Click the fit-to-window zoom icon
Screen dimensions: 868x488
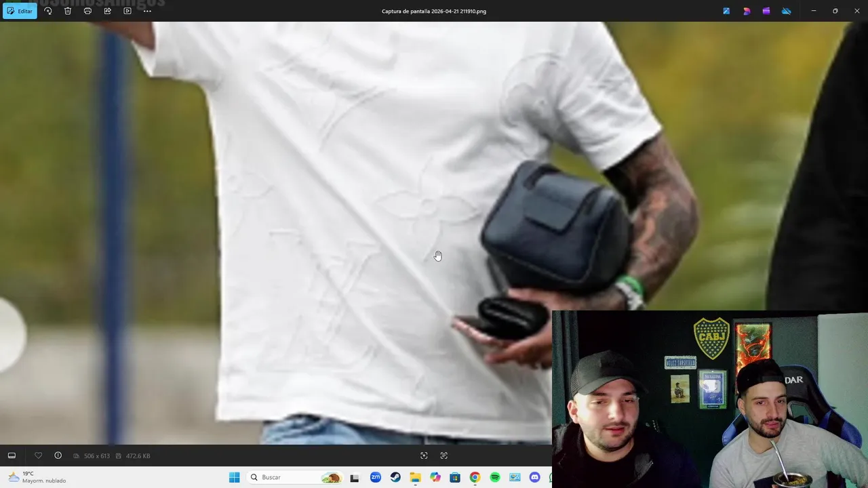pyautogui.click(x=424, y=455)
